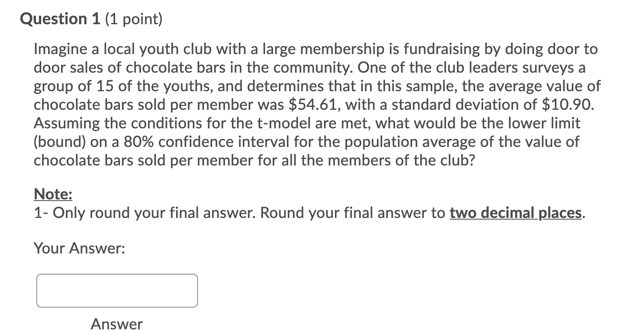Click the (1 point) label
644x331 pixels.
(134, 19)
